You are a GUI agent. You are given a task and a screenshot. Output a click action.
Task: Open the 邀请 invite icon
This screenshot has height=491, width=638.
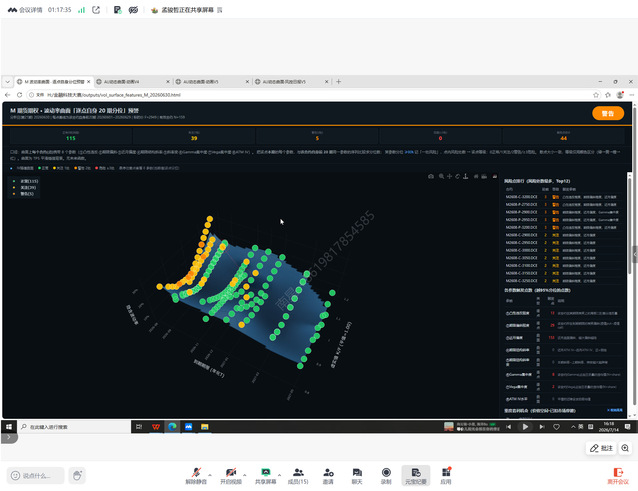click(x=328, y=476)
